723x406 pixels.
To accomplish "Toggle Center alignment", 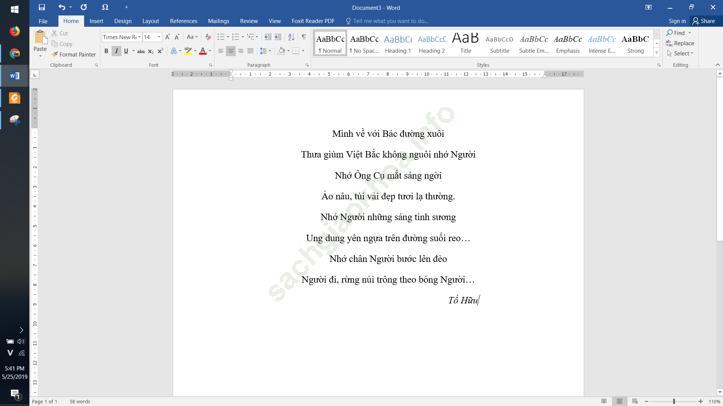I will (x=231, y=51).
